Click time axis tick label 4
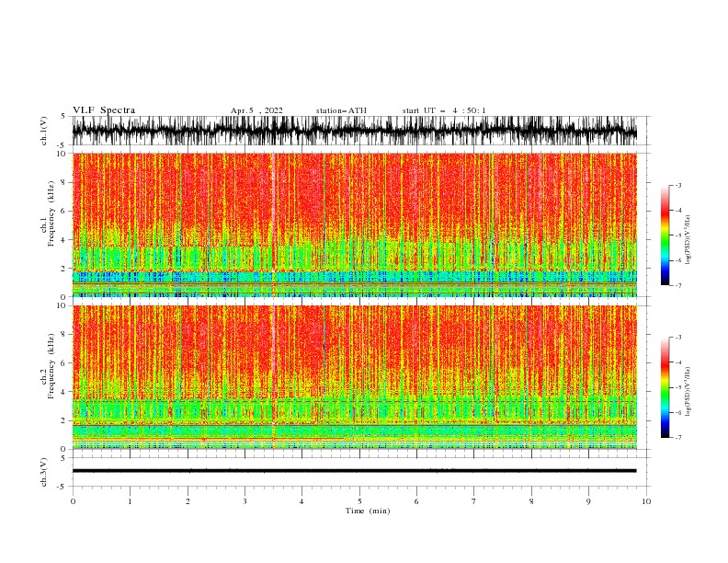This screenshot has height=563, width=728. 302,501
